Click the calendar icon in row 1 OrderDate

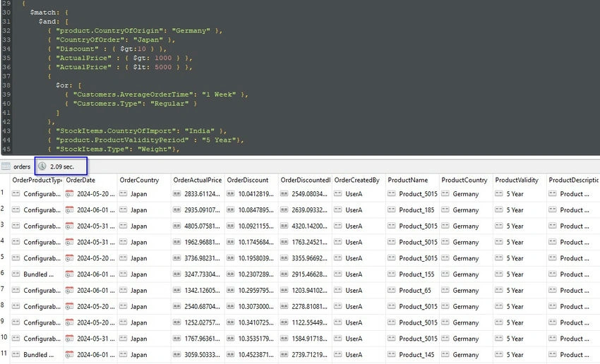point(69,194)
